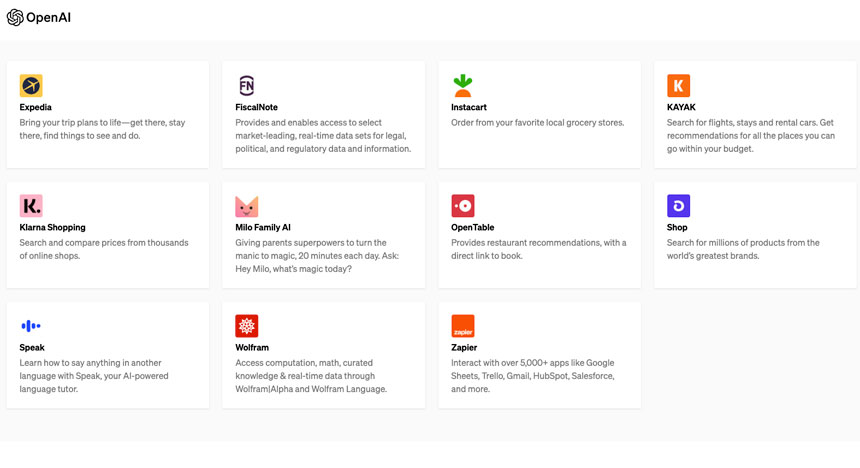This screenshot has width=860, height=468.
Task: Select the Instacart grocery description text
Action: point(537,123)
